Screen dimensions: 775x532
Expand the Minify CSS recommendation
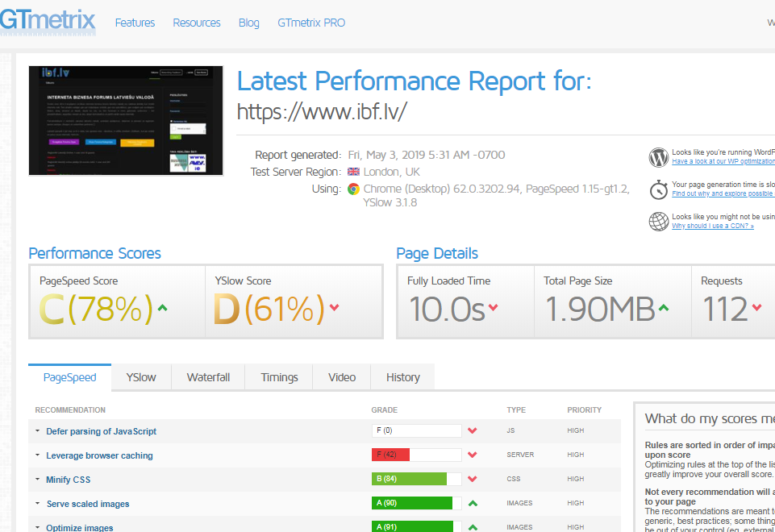pyautogui.click(x=68, y=480)
